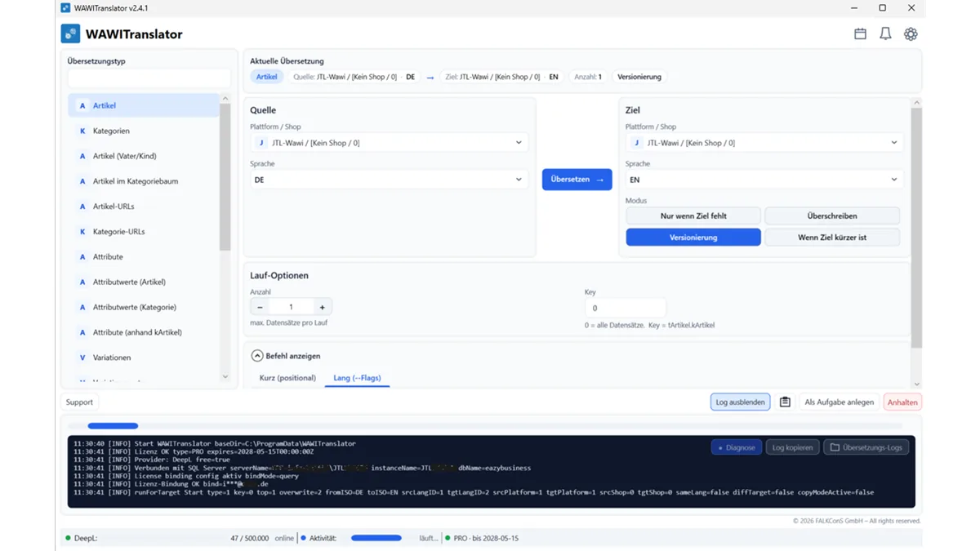Screen dimensions: 980x551
Task: Increase Anzahl with plus button
Action: tap(322, 307)
